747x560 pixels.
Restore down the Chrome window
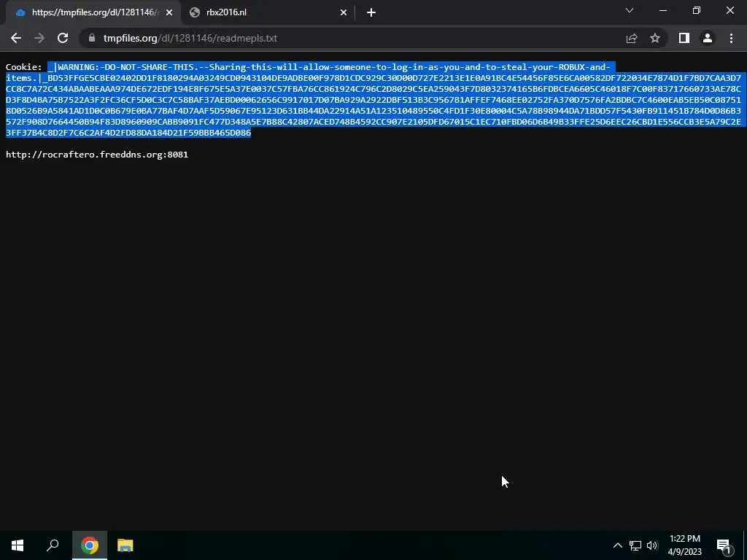(x=697, y=10)
